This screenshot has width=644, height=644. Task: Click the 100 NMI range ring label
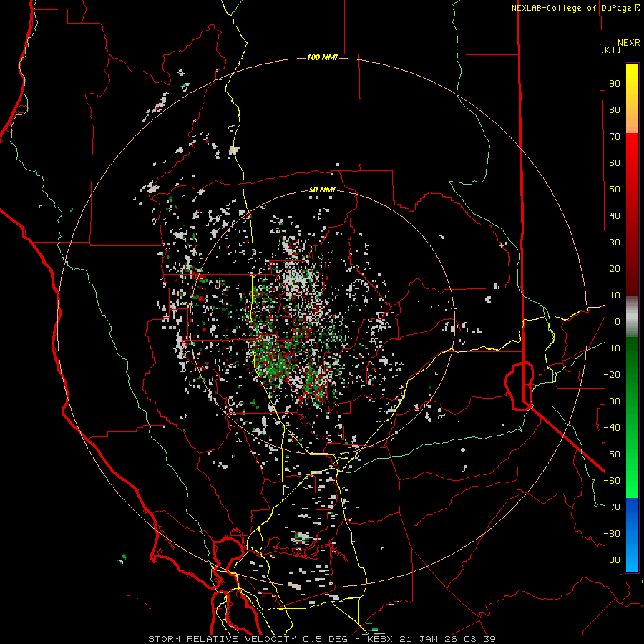coord(322,57)
